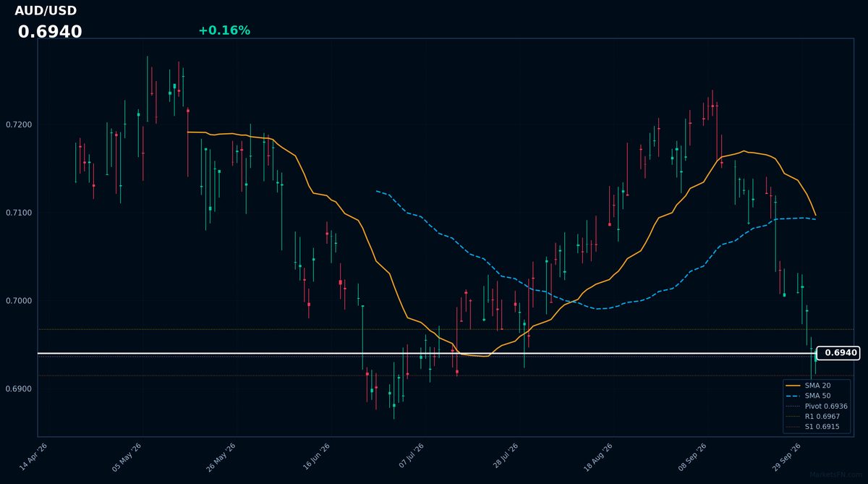This screenshot has height=484, width=868.
Task: Click the 0.6940 current price tag
Action: 838,353
